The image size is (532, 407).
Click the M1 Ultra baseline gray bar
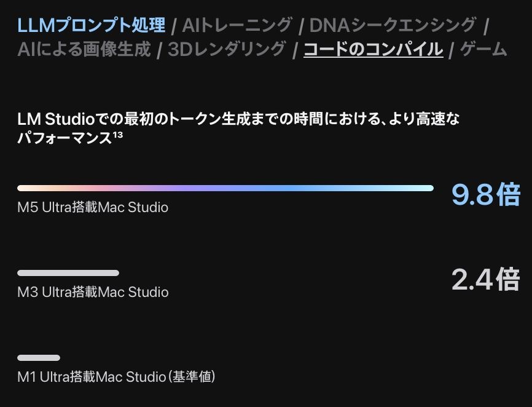pos(39,358)
